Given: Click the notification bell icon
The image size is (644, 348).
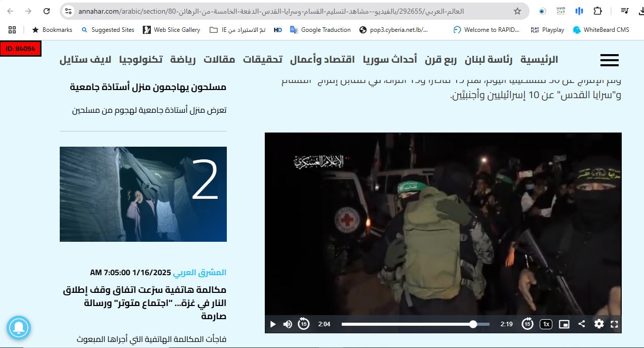Looking at the screenshot, I should coord(19,327).
